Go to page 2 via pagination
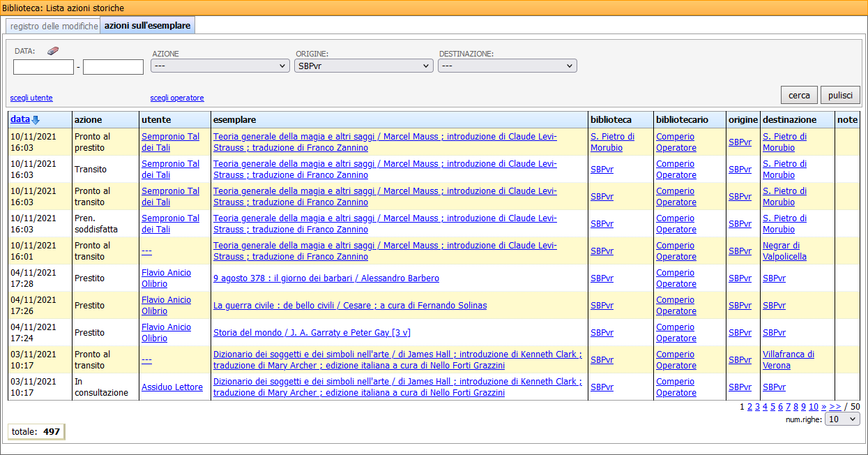The height and width of the screenshot is (455, 868). tap(749, 406)
